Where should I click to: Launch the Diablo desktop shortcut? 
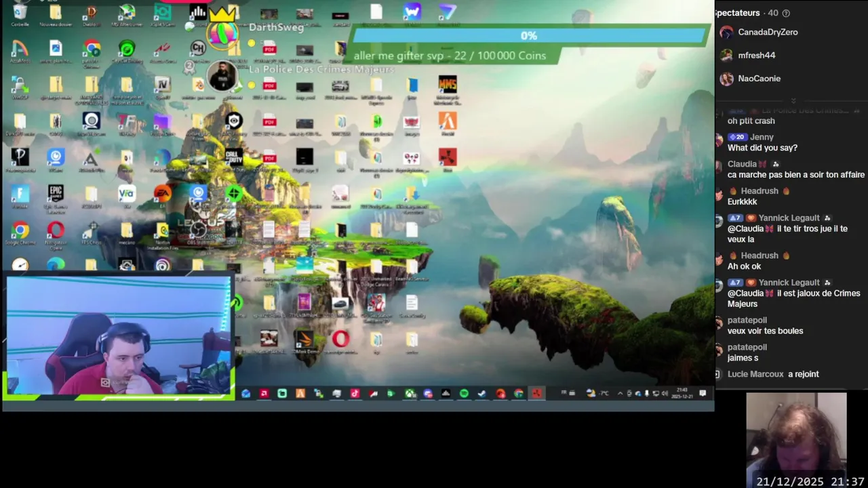(x=91, y=14)
